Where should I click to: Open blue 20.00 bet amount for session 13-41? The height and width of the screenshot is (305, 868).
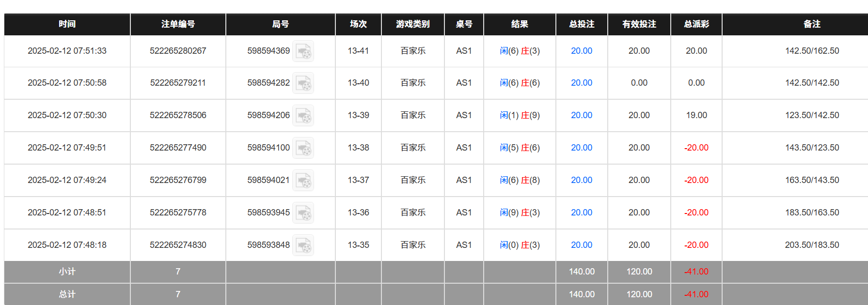[x=581, y=51]
